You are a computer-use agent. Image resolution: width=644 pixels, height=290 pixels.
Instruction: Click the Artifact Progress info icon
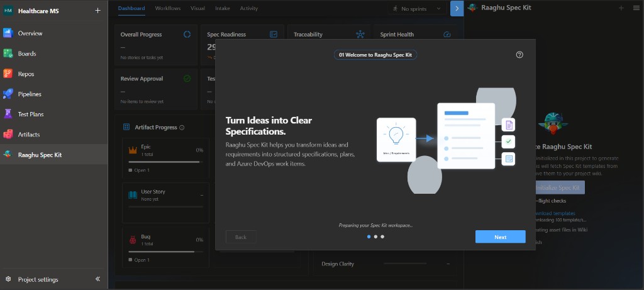point(182,128)
